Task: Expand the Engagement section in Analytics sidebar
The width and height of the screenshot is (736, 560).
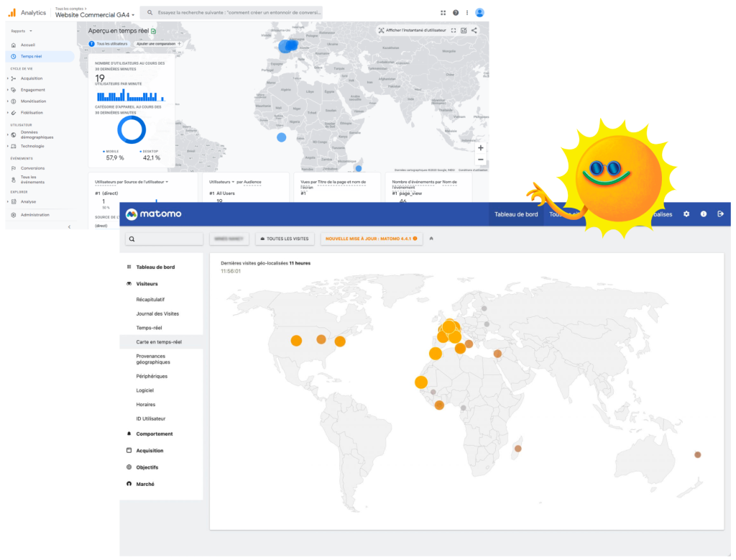Action: point(7,90)
